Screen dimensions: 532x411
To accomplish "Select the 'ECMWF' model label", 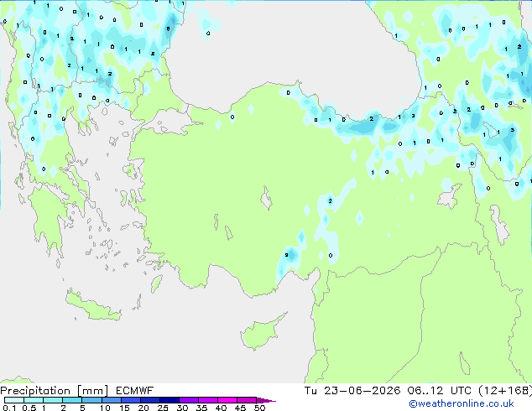I will coord(135,391).
